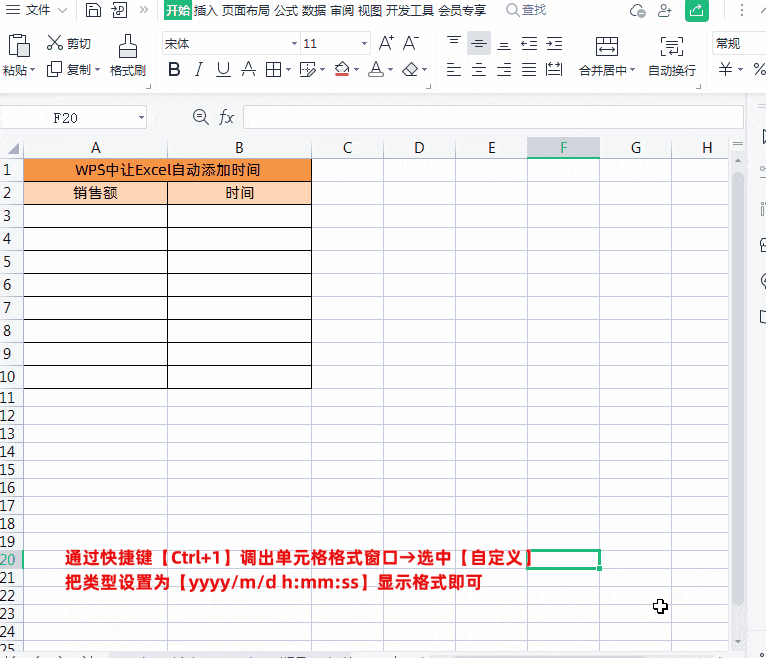Click the Copy icon
This screenshot has width=766, height=658.
click(55, 69)
